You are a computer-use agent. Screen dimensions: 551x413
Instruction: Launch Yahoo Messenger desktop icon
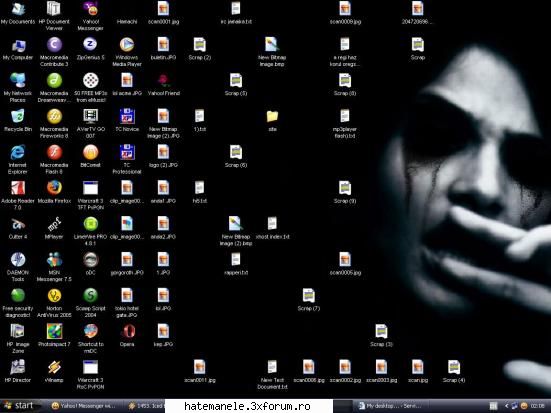[x=91, y=16]
